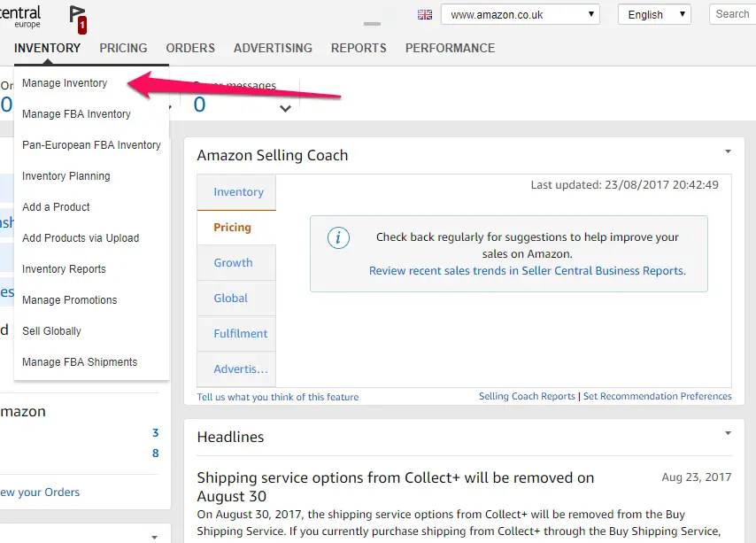Choose Add a Product
Image resolution: width=756 pixels, height=543 pixels.
coord(56,207)
